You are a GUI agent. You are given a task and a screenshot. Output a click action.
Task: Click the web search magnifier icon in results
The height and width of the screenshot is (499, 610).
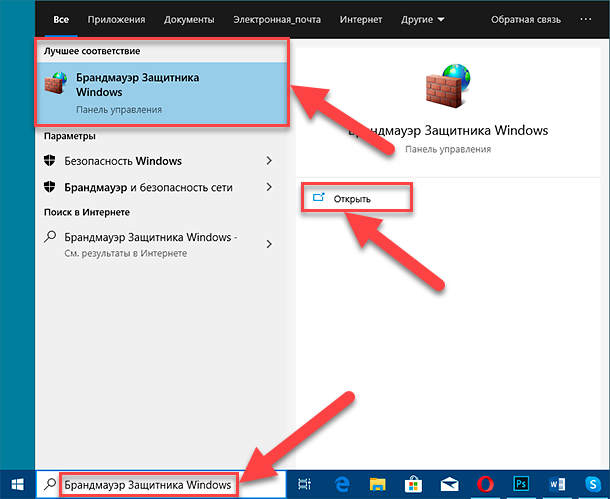(x=50, y=237)
